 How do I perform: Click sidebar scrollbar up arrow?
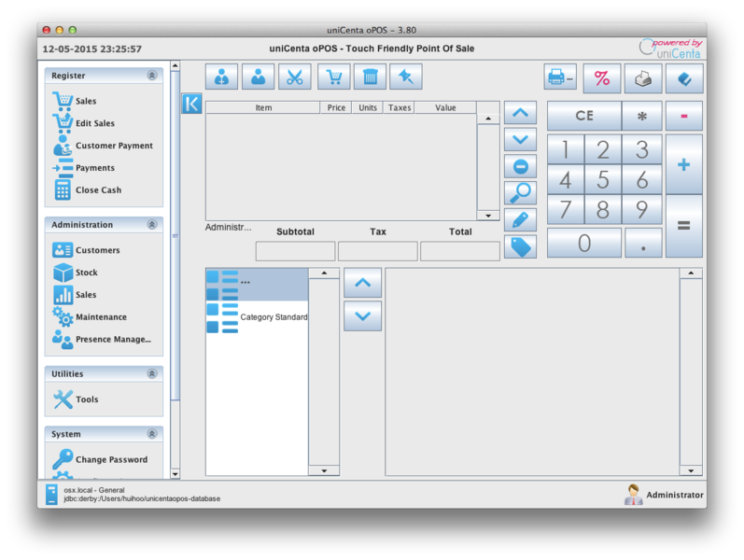point(175,65)
